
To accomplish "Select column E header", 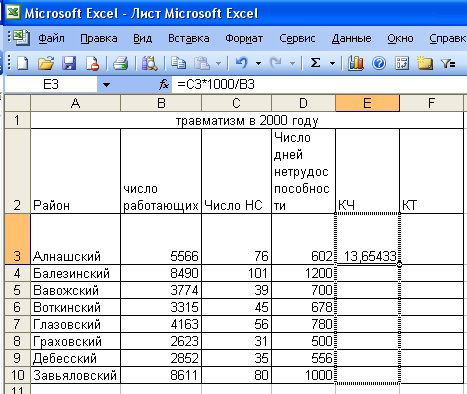I will click(x=367, y=103).
